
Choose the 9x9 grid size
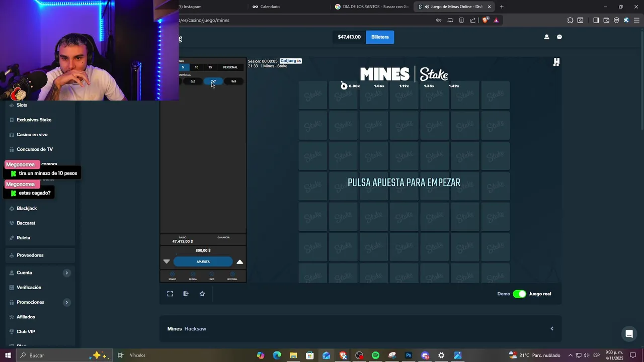pyautogui.click(x=233, y=81)
